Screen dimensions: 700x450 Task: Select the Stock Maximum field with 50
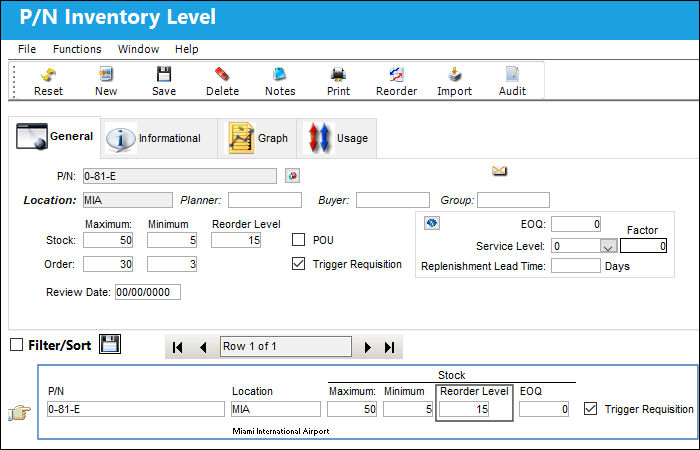click(108, 240)
